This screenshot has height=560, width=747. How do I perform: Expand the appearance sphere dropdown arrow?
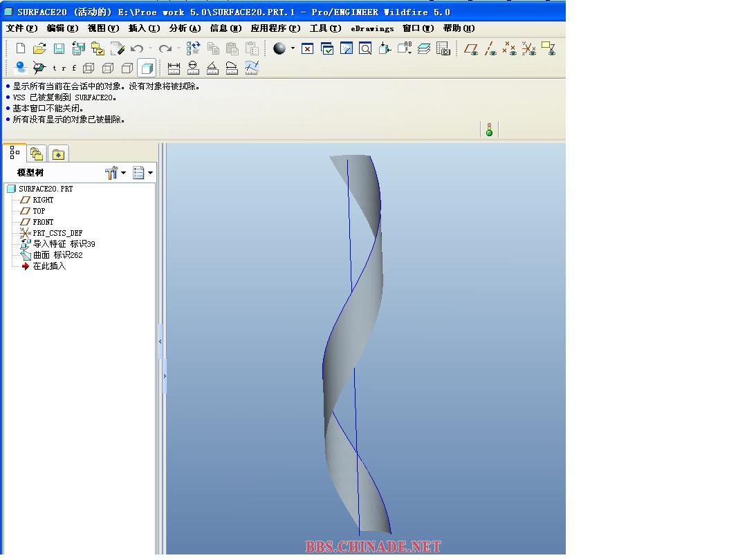coord(293,48)
